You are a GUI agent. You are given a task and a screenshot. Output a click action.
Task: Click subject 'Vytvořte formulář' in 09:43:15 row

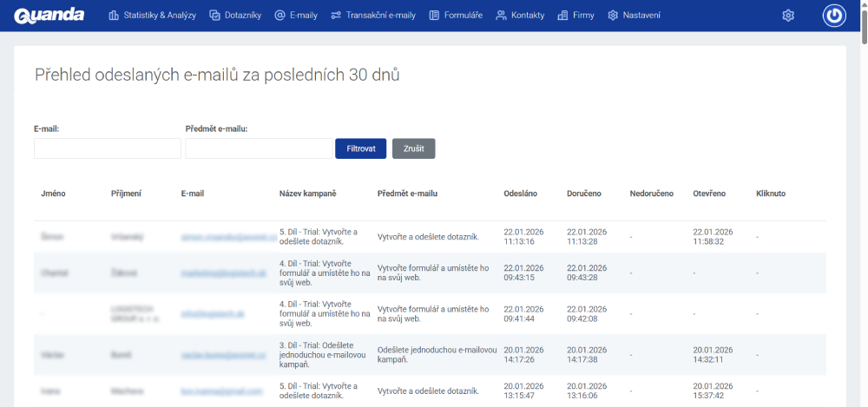[x=433, y=273]
